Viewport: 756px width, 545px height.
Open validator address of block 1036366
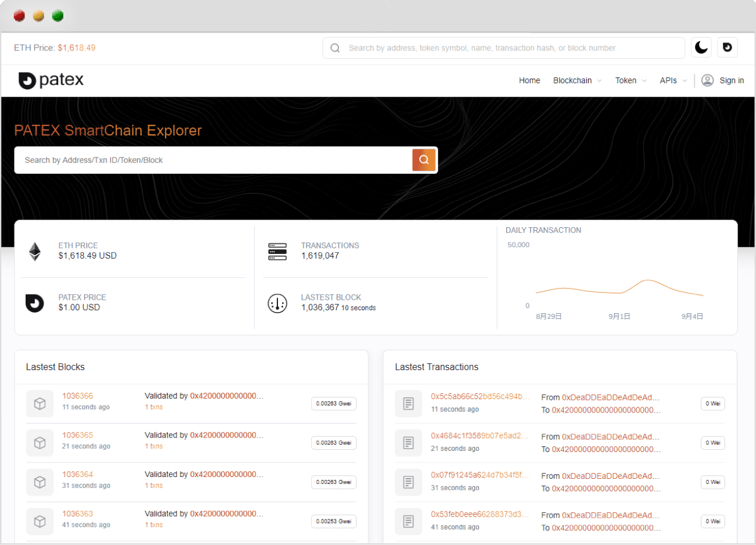[227, 396]
